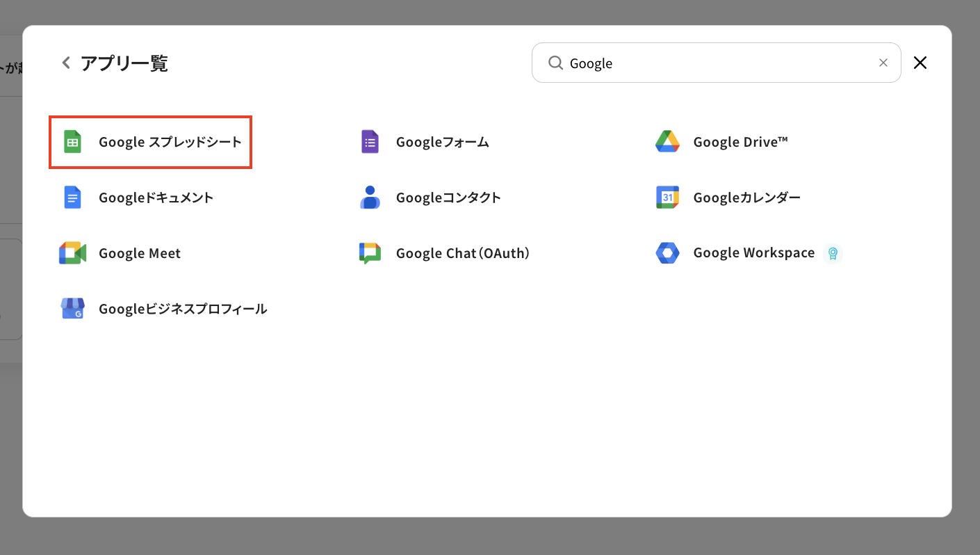980x555 pixels.
Task: Clear the search field with the small x
Action: click(x=883, y=63)
